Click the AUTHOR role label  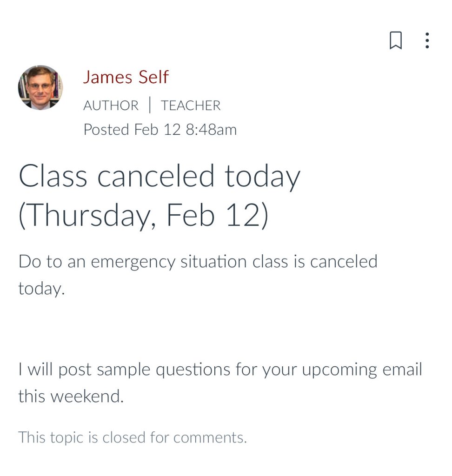tap(111, 106)
